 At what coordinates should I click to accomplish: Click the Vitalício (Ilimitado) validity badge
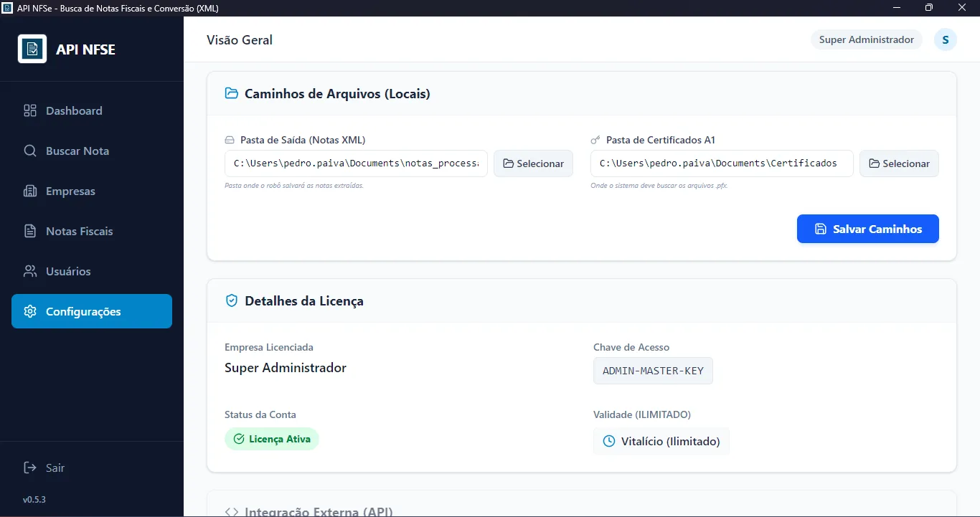661,441
